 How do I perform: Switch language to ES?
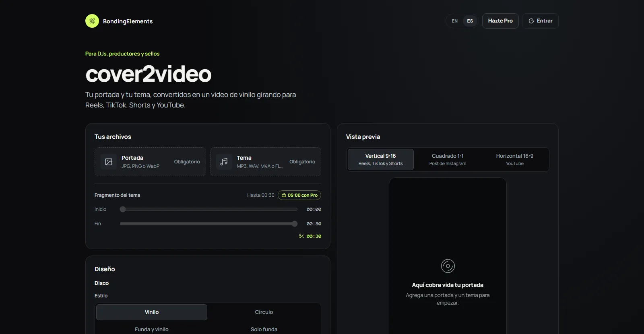(470, 21)
